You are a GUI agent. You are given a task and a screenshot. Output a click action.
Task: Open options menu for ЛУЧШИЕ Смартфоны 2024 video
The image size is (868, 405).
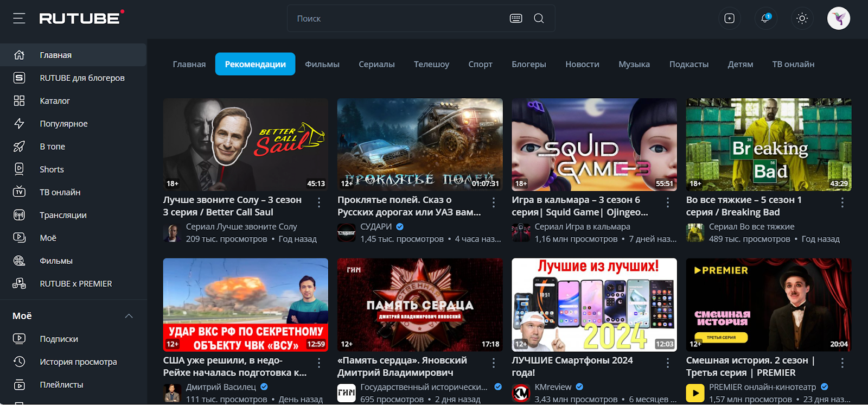[x=668, y=363]
